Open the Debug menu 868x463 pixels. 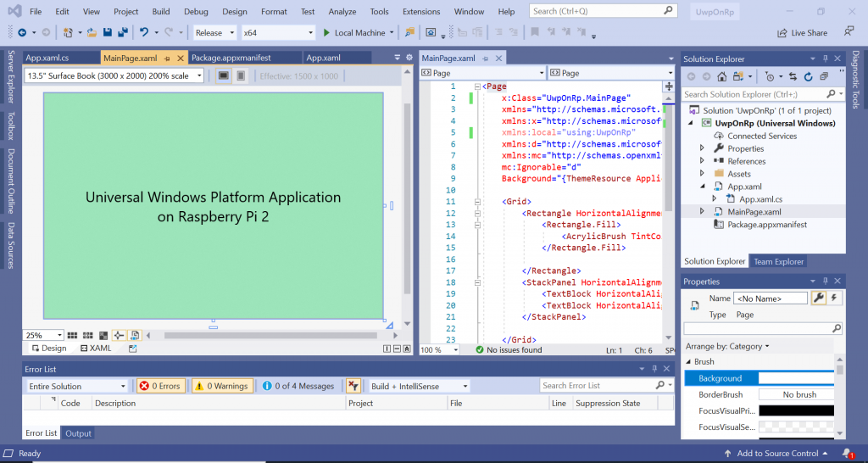[196, 11]
